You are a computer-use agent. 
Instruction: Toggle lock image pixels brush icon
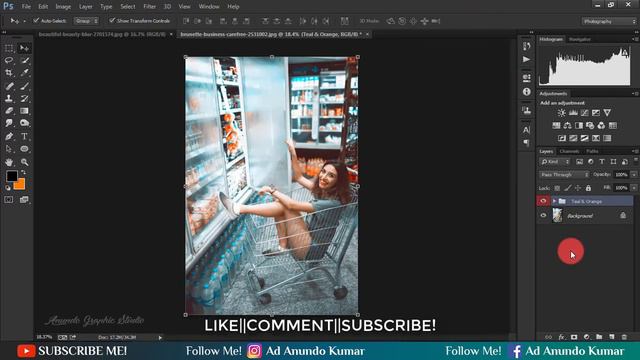[567, 188]
